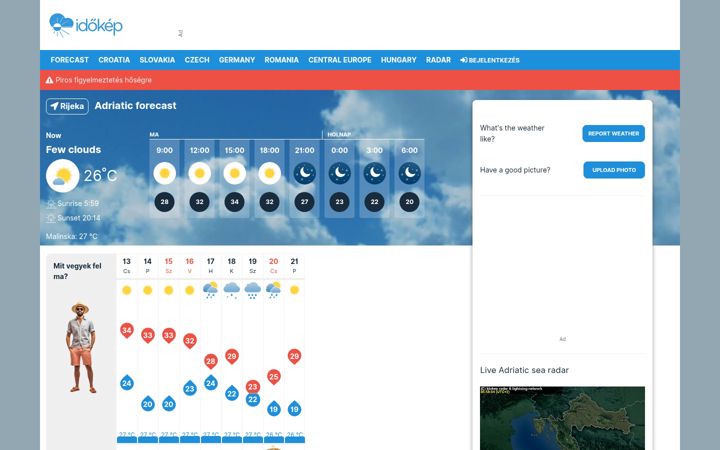Click the moon icon for 6:00
The width and height of the screenshot is (720, 450).
[x=410, y=173]
